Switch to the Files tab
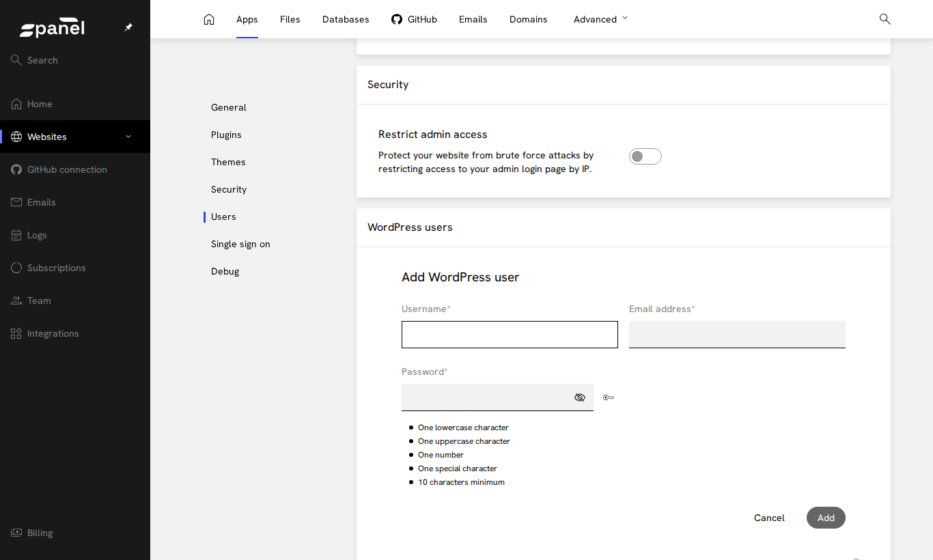Viewport: 933px width, 560px height. tap(290, 19)
